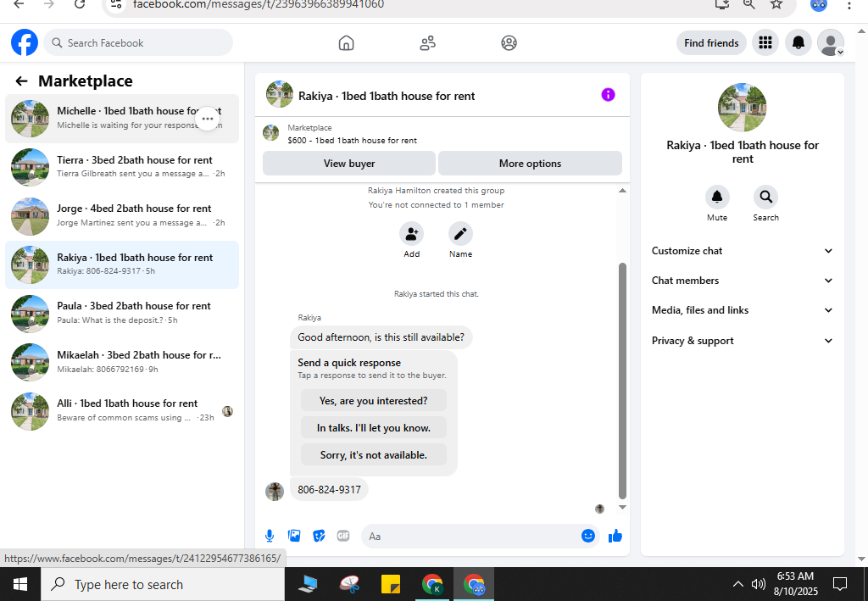
Task: Open Jorge 4bed 2bath conversation
Action: click(x=122, y=216)
